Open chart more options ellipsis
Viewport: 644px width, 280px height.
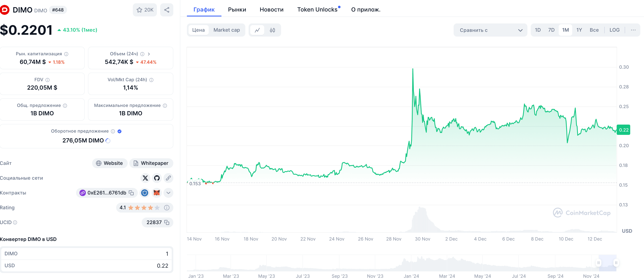tap(633, 30)
